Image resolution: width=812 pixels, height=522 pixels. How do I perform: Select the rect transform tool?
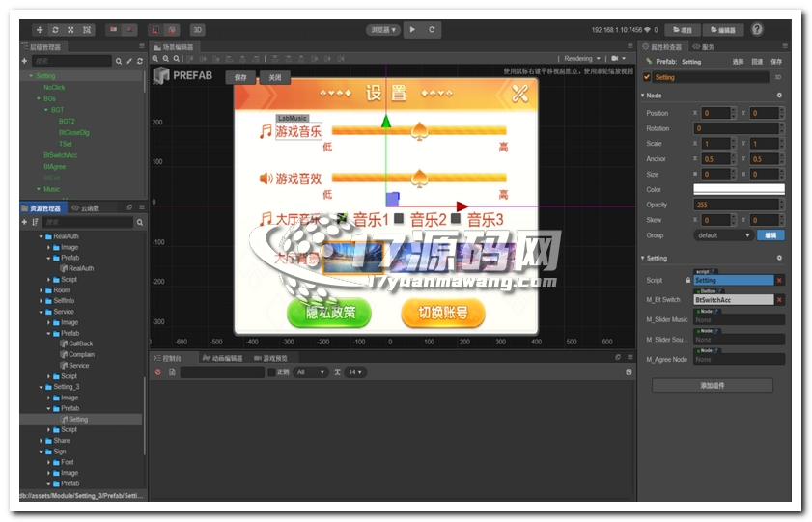point(87,30)
